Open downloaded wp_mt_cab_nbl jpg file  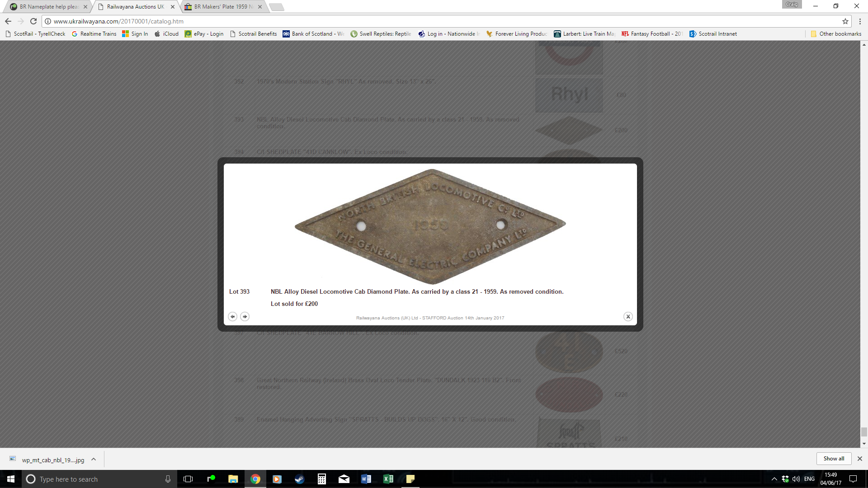click(x=47, y=460)
